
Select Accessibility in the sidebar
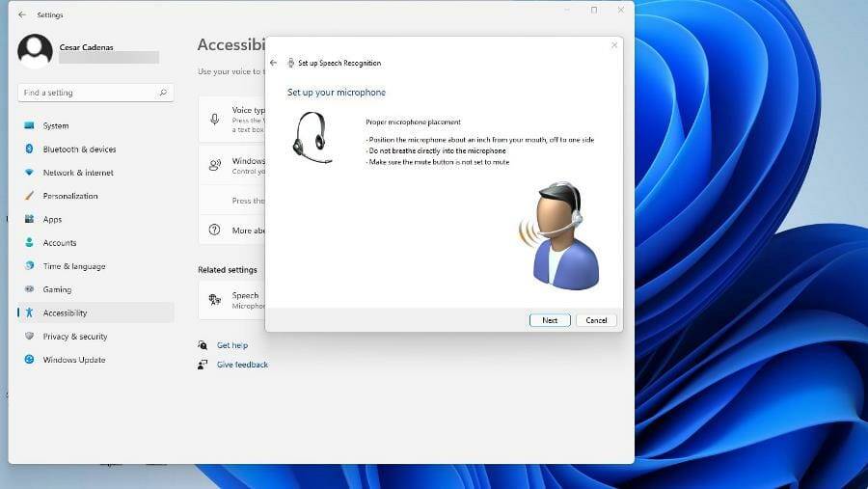[95, 312]
